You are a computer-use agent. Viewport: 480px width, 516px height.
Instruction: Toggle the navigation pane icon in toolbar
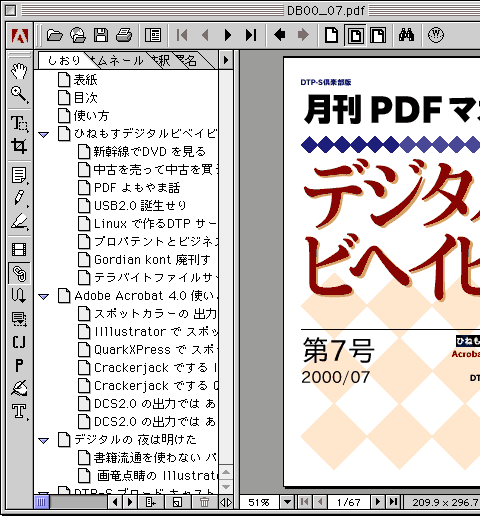(153, 35)
